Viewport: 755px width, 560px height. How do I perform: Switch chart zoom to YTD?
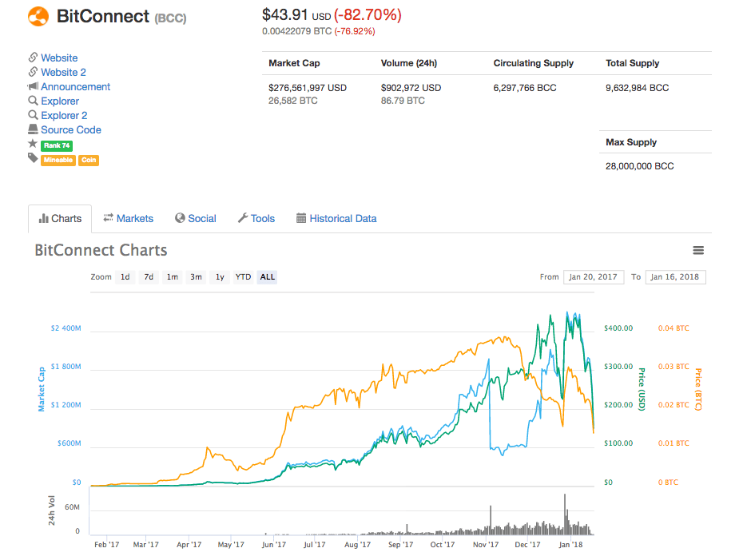point(243,277)
